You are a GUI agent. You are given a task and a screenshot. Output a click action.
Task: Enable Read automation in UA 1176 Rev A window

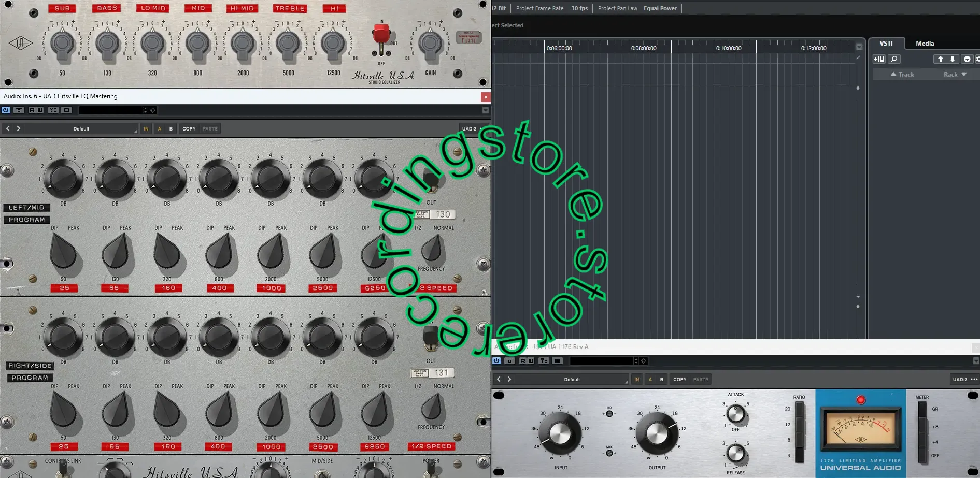click(x=522, y=361)
